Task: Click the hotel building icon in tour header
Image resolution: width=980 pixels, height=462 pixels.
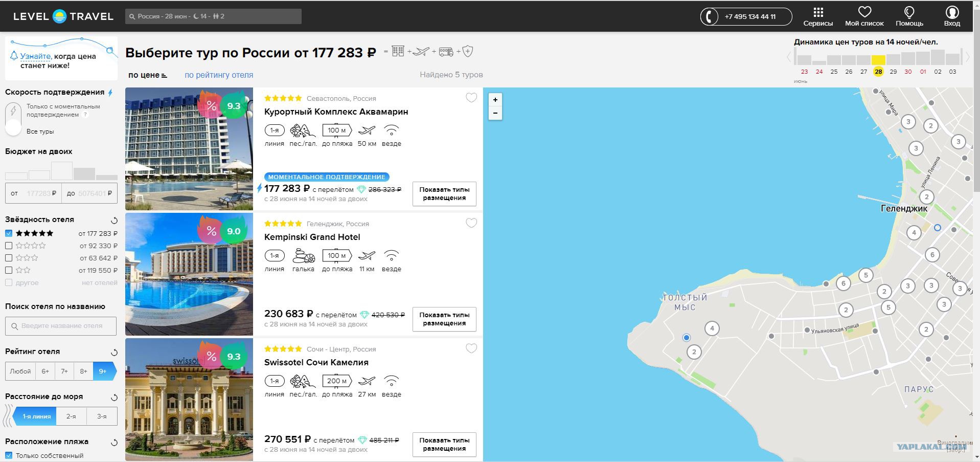Action: [398, 51]
